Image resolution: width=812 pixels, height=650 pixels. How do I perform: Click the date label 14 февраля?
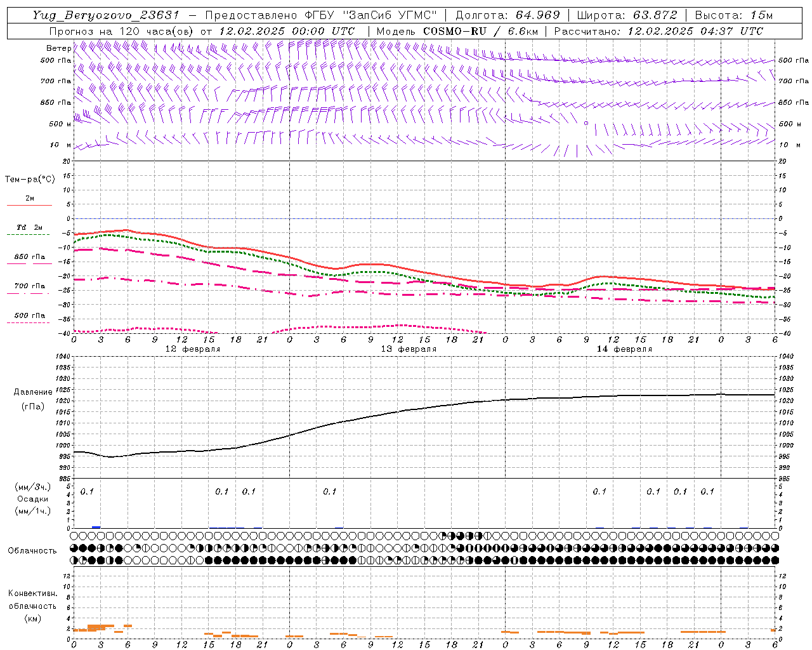(624, 349)
